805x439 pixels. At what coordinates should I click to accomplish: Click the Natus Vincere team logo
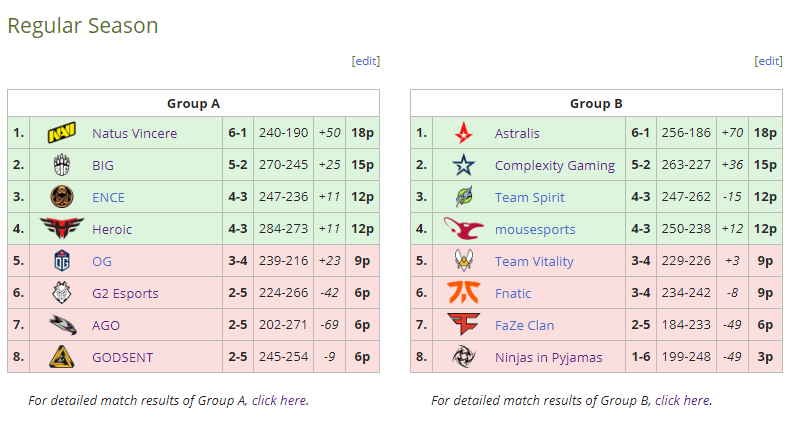pyautogui.click(x=62, y=133)
